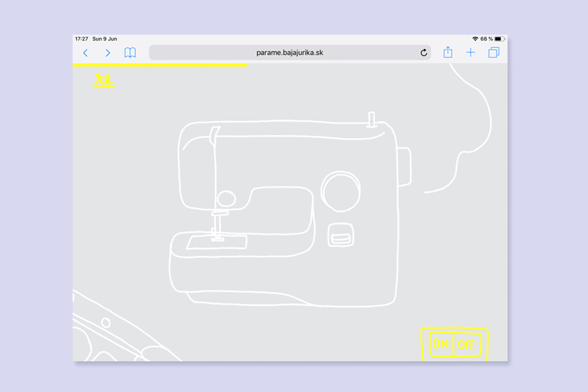The image size is (588, 392).
Task: Show all open tabs overview
Action: 493,53
